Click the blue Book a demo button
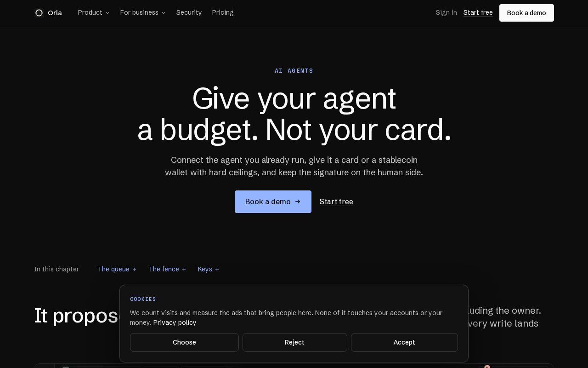This screenshot has width=588, height=368. (273, 201)
